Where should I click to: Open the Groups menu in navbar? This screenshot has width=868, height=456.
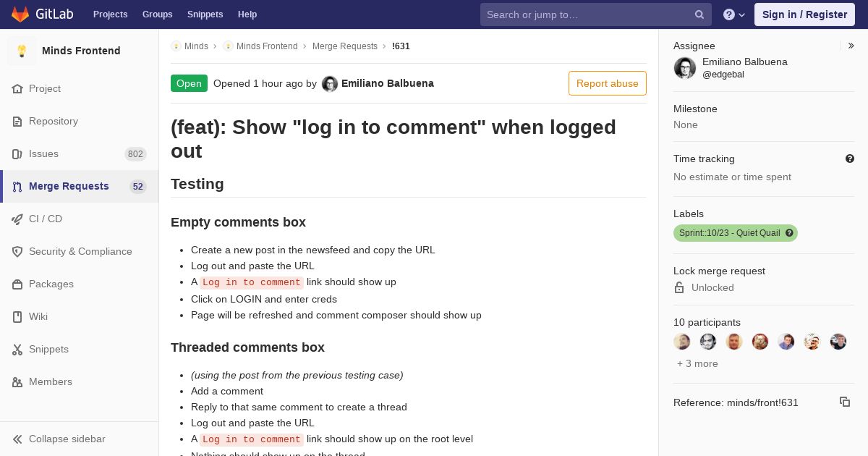[x=157, y=14]
